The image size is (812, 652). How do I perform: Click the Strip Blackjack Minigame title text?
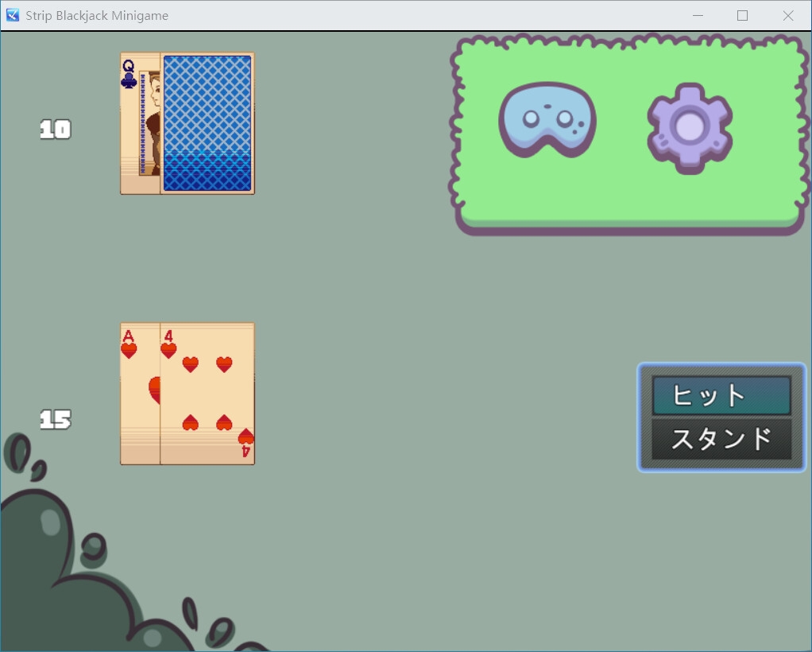96,15
